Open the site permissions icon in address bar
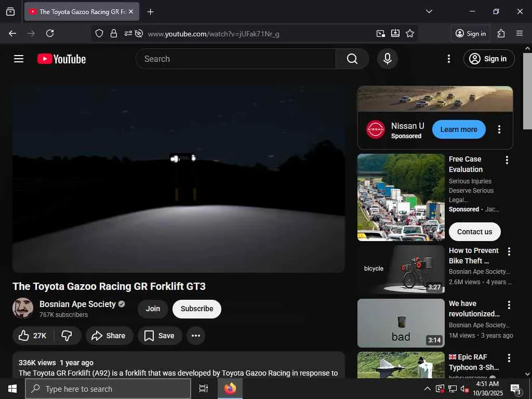Image resolution: width=532 pixels, height=399 pixels. [x=128, y=33]
